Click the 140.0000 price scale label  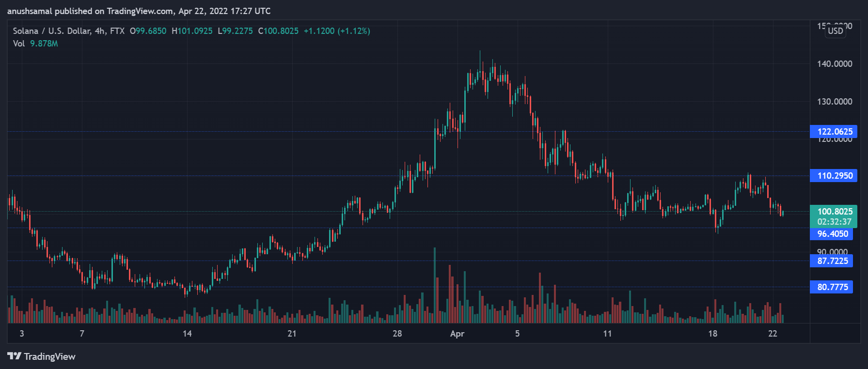coord(835,64)
